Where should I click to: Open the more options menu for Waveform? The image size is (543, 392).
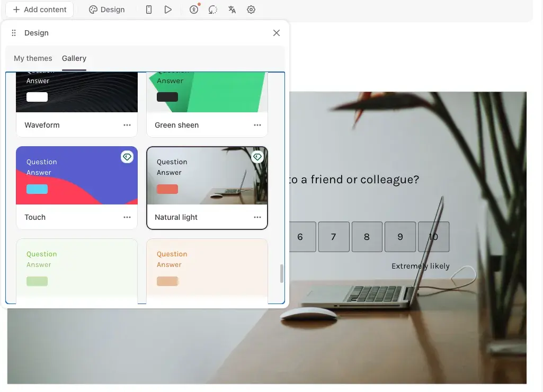coord(127,124)
